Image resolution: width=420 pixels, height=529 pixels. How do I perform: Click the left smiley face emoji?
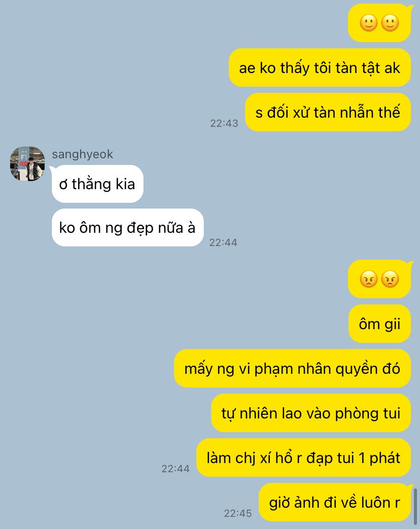(x=368, y=23)
